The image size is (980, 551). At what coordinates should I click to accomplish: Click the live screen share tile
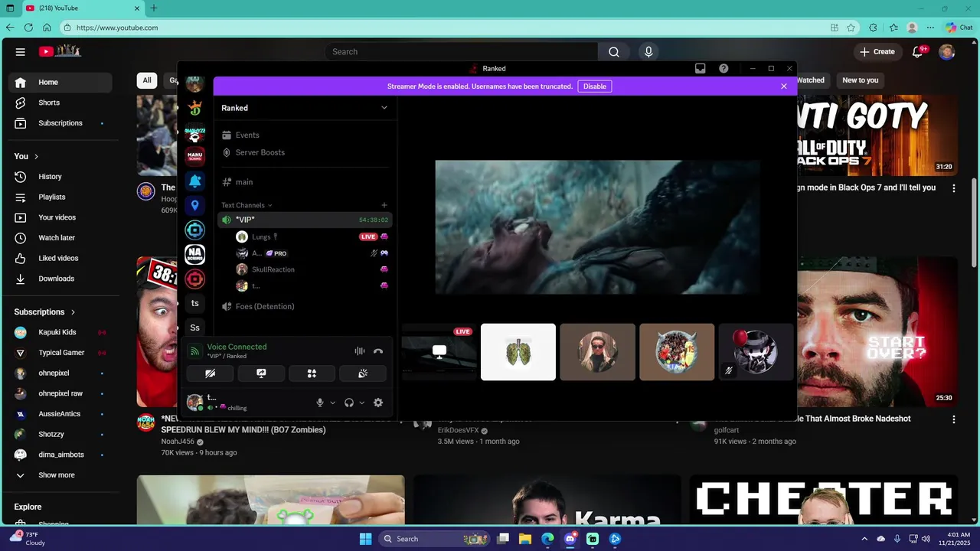pos(439,352)
